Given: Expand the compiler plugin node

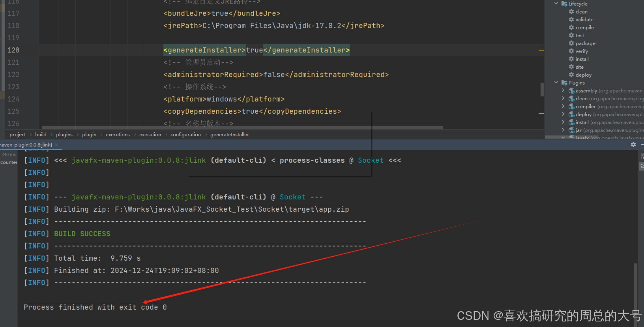Looking at the screenshot, I should 563,106.
